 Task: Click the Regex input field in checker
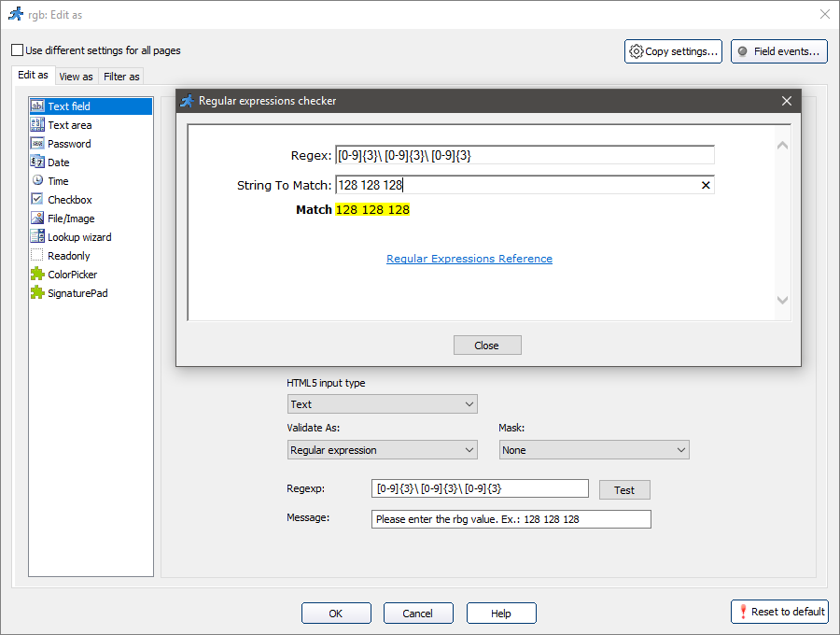525,155
